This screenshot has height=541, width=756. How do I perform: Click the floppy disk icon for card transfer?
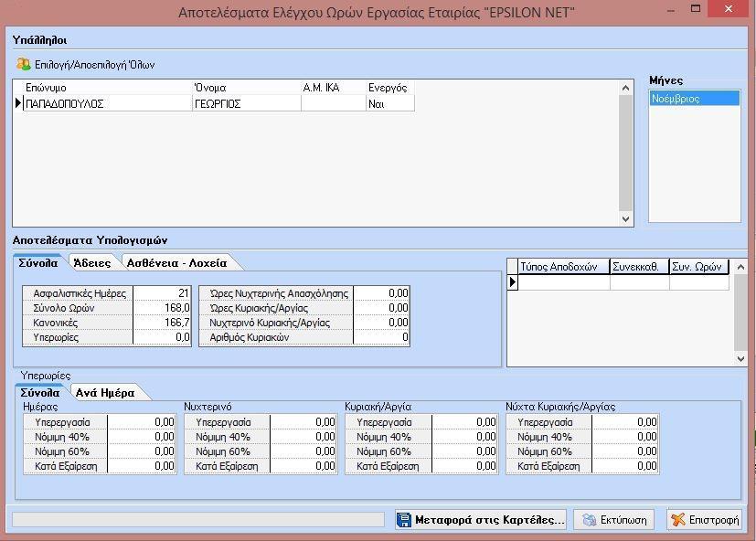[404, 519]
